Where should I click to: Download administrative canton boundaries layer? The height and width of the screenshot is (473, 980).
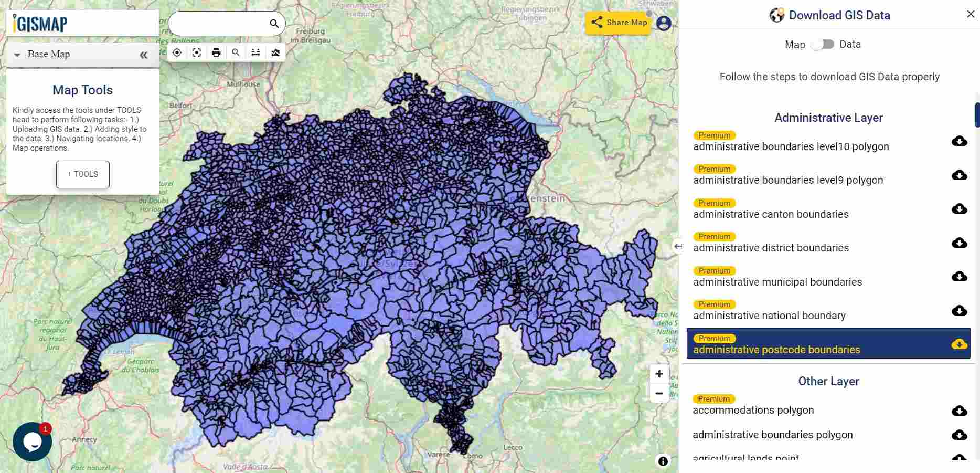click(959, 209)
